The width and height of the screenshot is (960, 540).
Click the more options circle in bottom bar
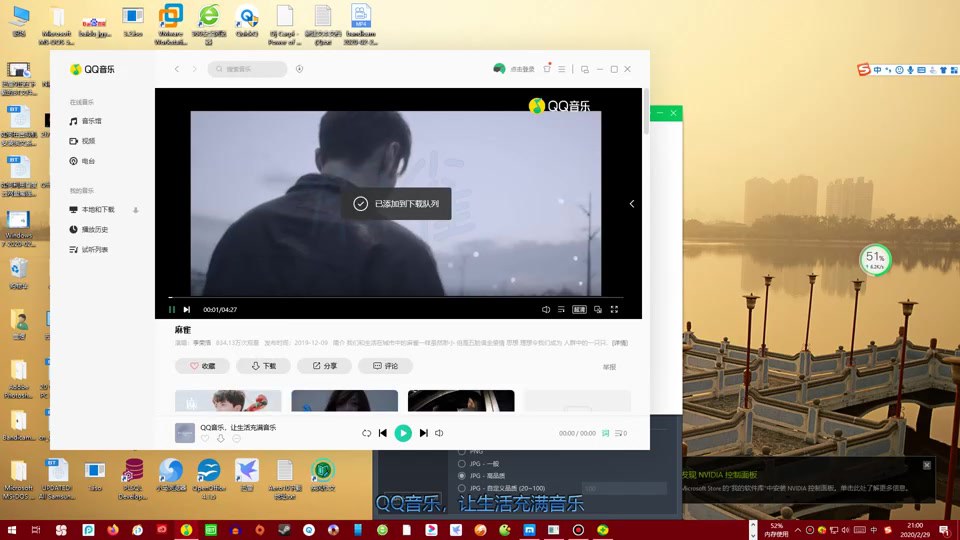pyautogui.click(x=236, y=438)
